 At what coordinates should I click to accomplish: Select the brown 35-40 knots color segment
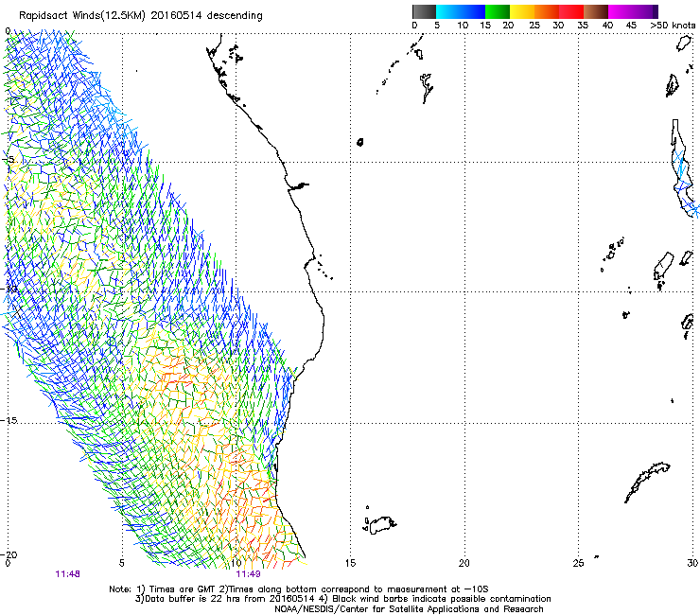click(x=596, y=11)
